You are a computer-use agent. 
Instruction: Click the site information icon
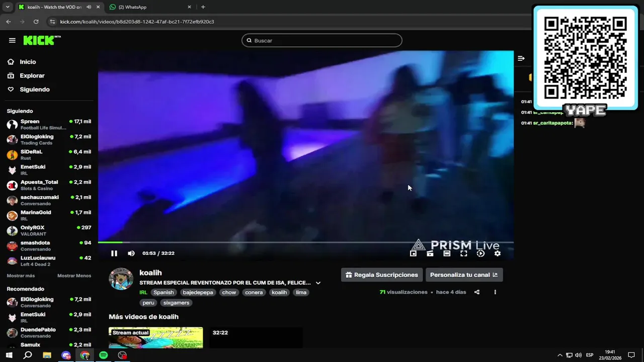pos(52,22)
